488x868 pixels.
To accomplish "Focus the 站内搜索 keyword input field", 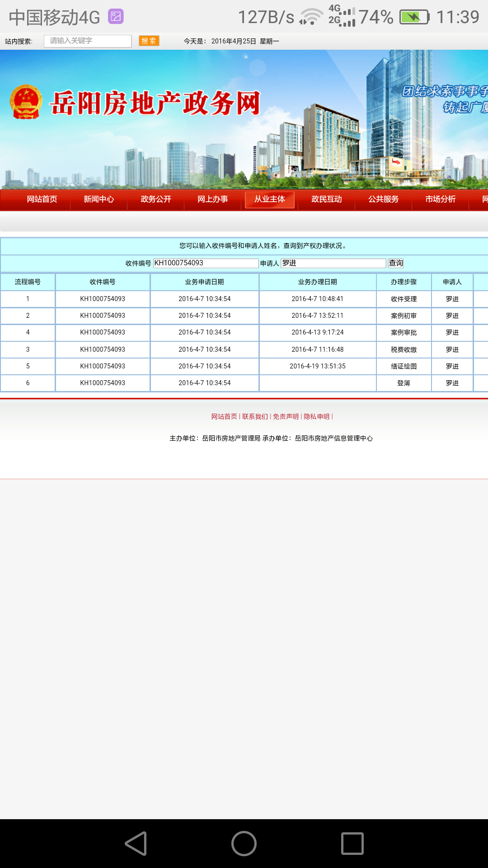I will (88, 41).
